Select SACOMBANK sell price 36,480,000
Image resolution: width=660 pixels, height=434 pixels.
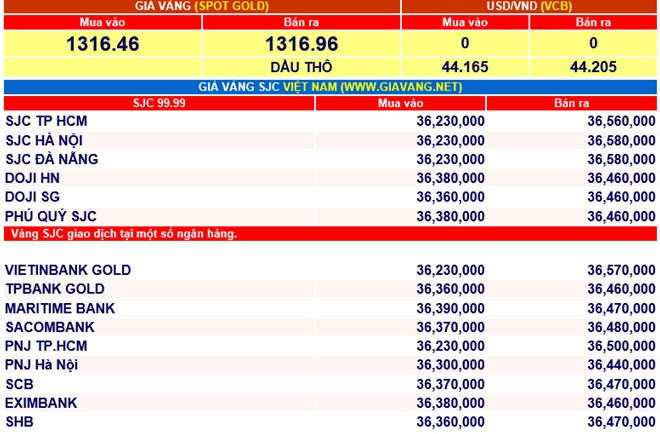tap(621, 327)
